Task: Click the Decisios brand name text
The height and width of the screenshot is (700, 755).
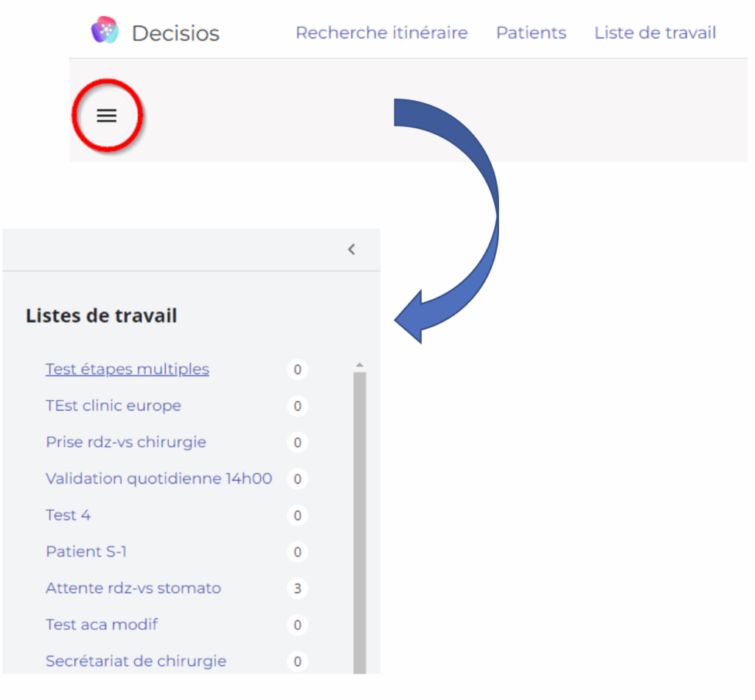Action: pos(175,33)
